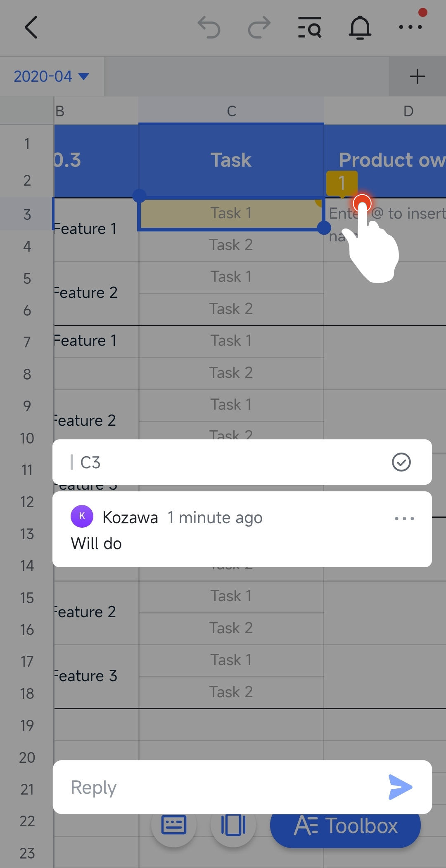The width and height of the screenshot is (446, 868).
Task: Tap the comment count badge showing 1
Action: click(342, 182)
